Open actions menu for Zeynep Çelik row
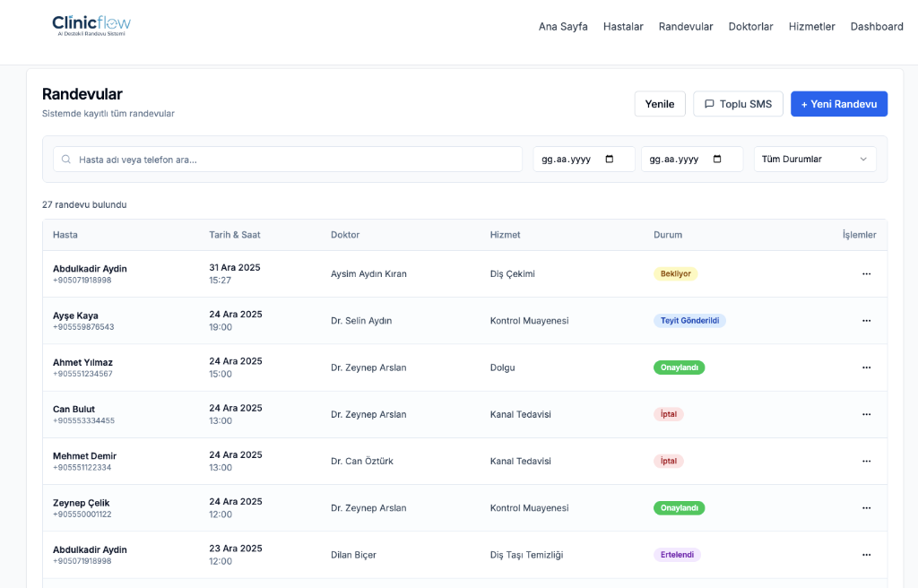918x588 pixels. 866,507
